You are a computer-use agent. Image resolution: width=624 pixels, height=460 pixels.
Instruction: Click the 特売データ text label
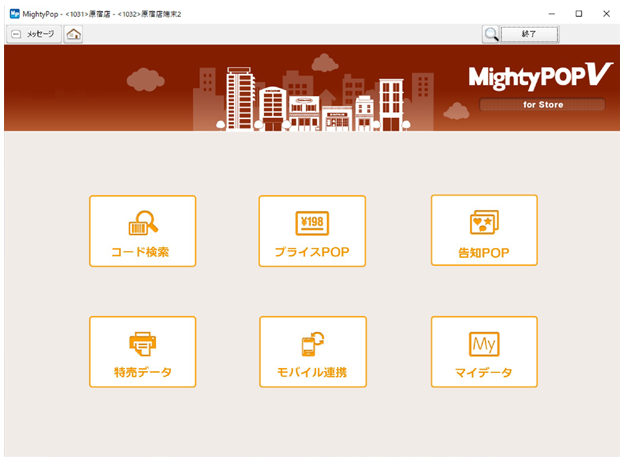[x=142, y=373]
